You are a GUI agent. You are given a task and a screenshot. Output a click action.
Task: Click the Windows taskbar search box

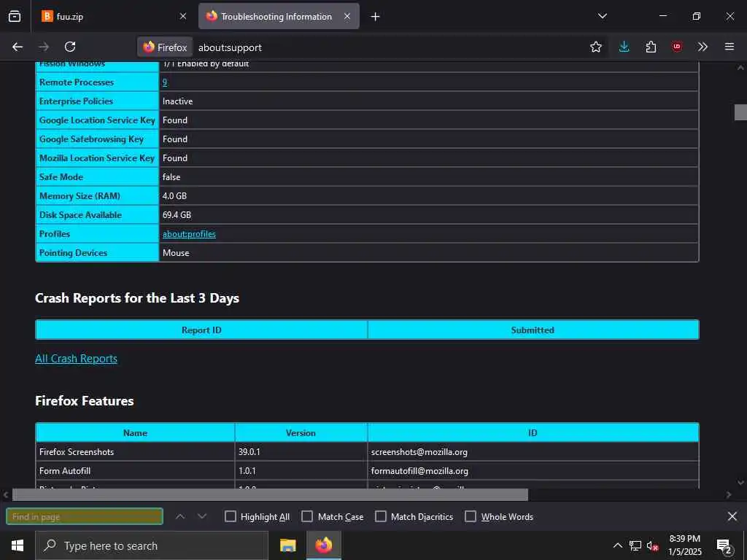coord(152,545)
